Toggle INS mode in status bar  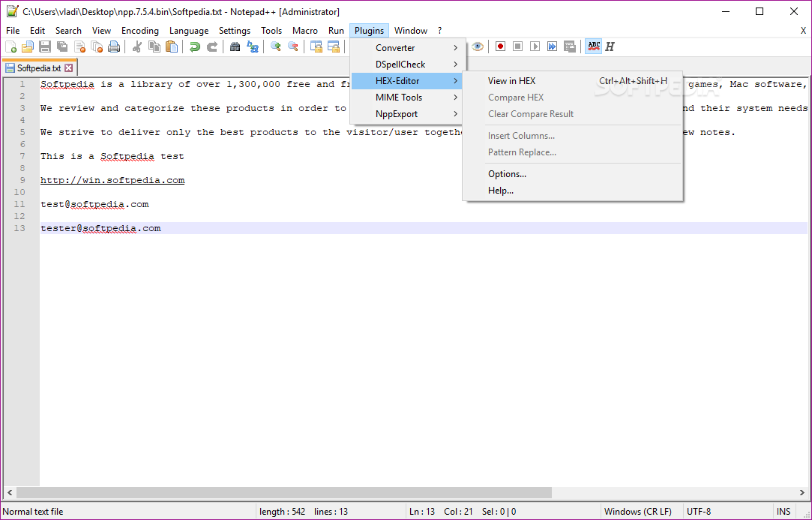[x=784, y=512]
